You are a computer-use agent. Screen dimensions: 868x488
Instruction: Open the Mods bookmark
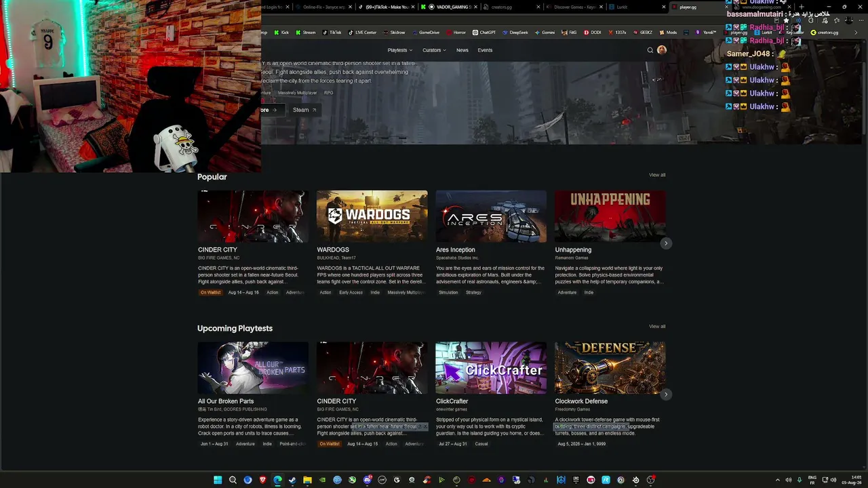point(668,33)
